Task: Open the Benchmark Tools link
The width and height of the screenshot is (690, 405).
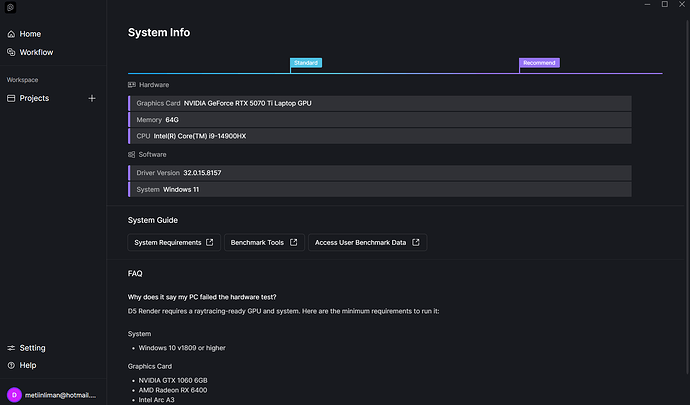Action: 263,242
